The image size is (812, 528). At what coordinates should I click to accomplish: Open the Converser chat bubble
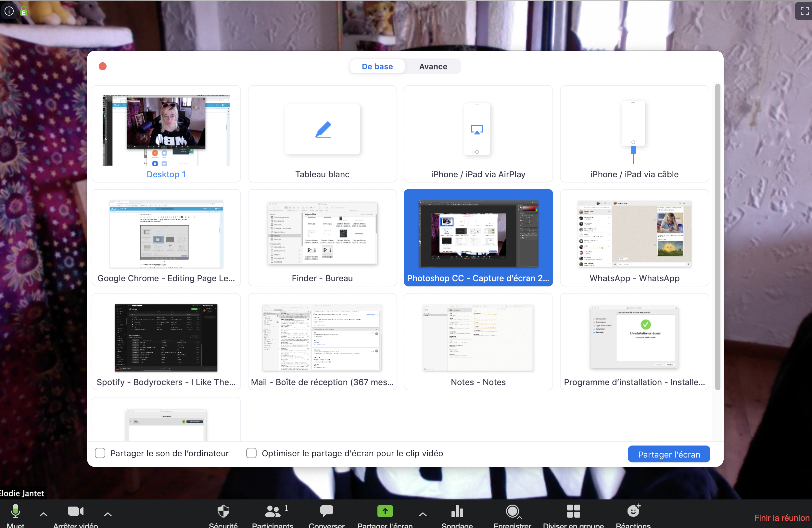(326, 511)
